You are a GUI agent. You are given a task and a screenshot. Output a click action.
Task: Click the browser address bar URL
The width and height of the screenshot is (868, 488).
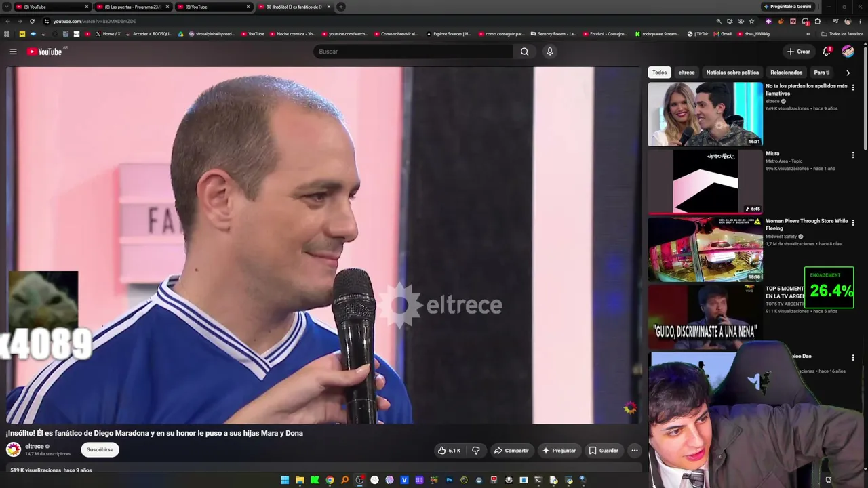[94, 21]
